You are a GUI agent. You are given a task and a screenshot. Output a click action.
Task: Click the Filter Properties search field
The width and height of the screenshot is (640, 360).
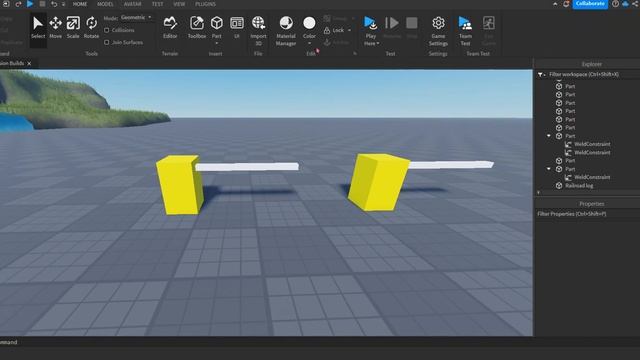587,214
